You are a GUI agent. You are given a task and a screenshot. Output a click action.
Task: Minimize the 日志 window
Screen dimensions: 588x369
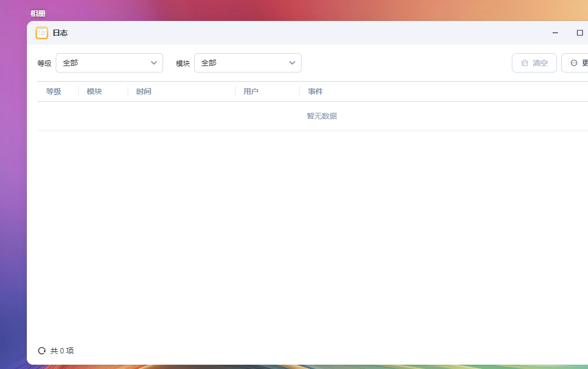tap(555, 33)
